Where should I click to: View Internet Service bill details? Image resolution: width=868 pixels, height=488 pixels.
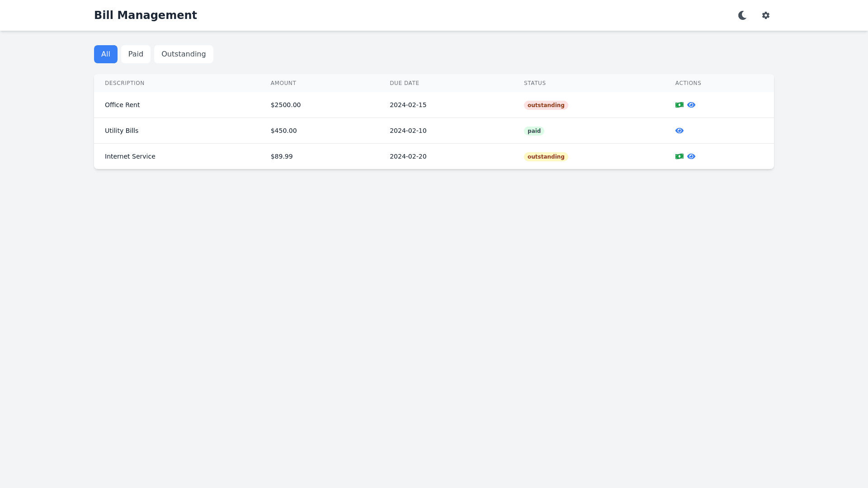(x=691, y=156)
